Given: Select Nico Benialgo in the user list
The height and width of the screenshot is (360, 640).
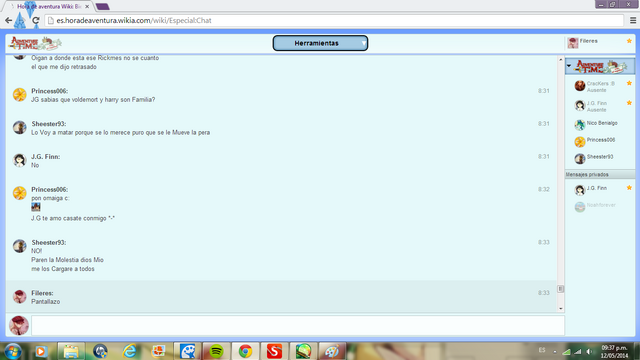Looking at the screenshot, I should pos(600,124).
